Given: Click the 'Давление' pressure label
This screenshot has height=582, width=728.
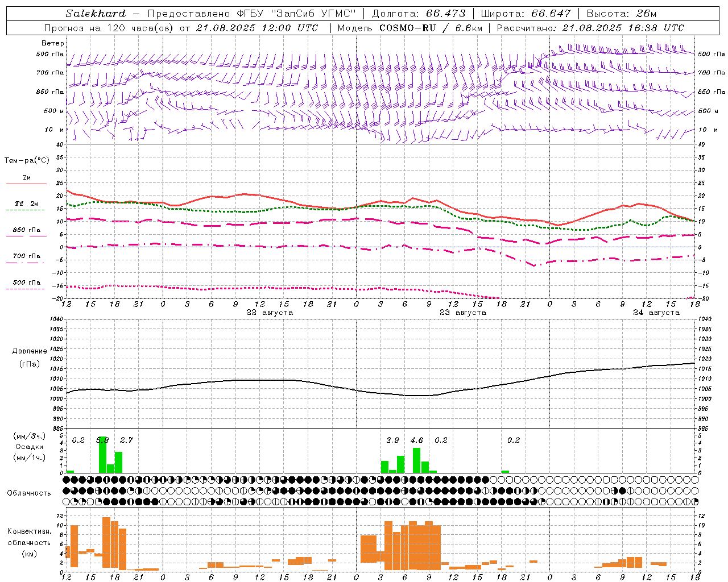Looking at the screenshot, I should point(29,351).
